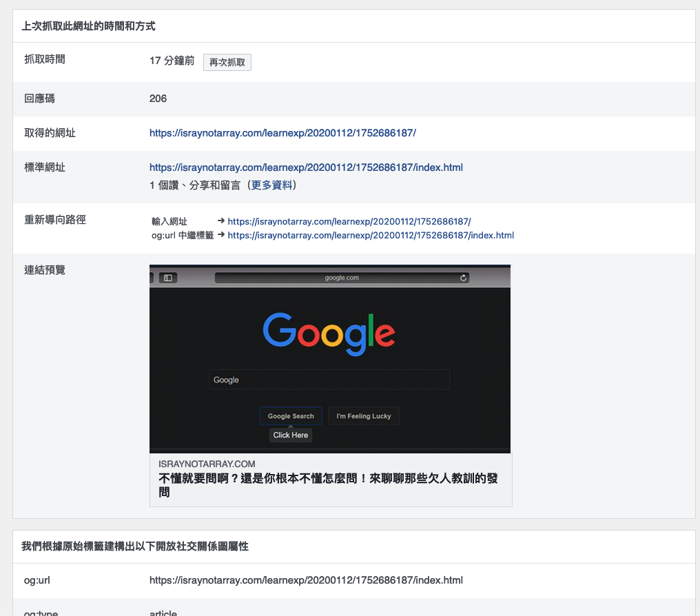This screenshot has width=700, height=616.
Task: Click the 'Click Here' tooltip in preview
Action: [290, 435]
